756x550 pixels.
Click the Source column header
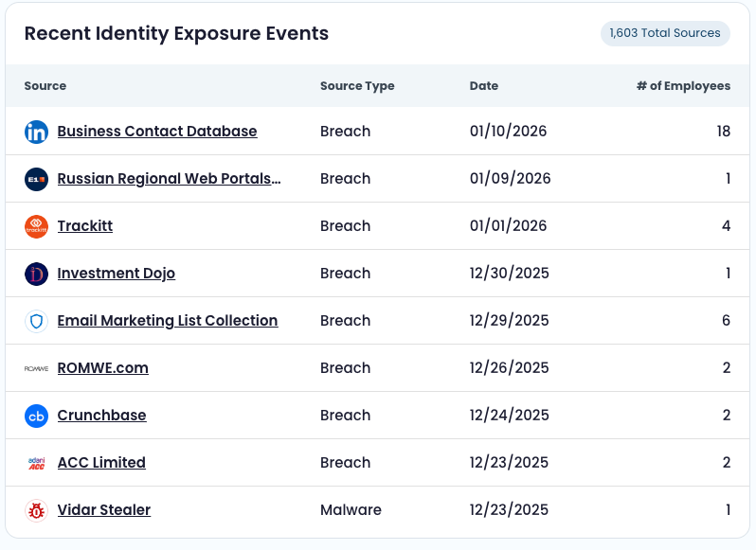coord(45,86)
